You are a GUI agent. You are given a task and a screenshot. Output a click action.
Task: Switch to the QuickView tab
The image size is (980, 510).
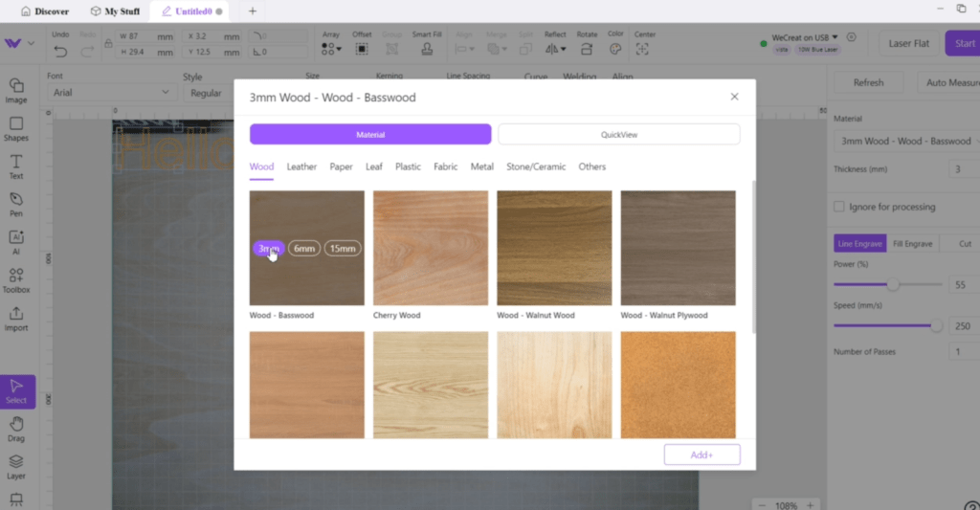pos(618,135)
